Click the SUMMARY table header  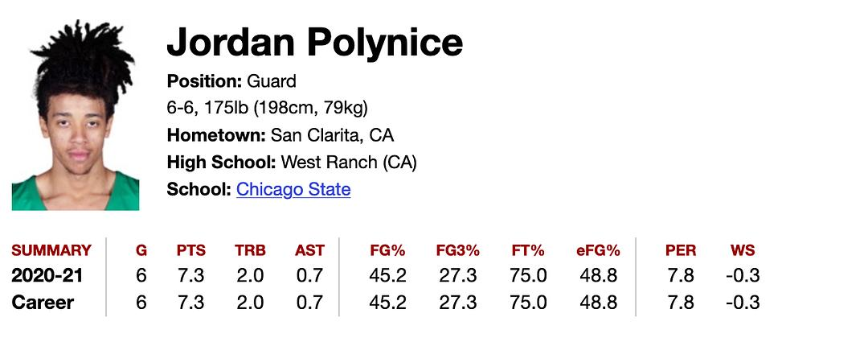pyautogui.click(x=51, y=250)
